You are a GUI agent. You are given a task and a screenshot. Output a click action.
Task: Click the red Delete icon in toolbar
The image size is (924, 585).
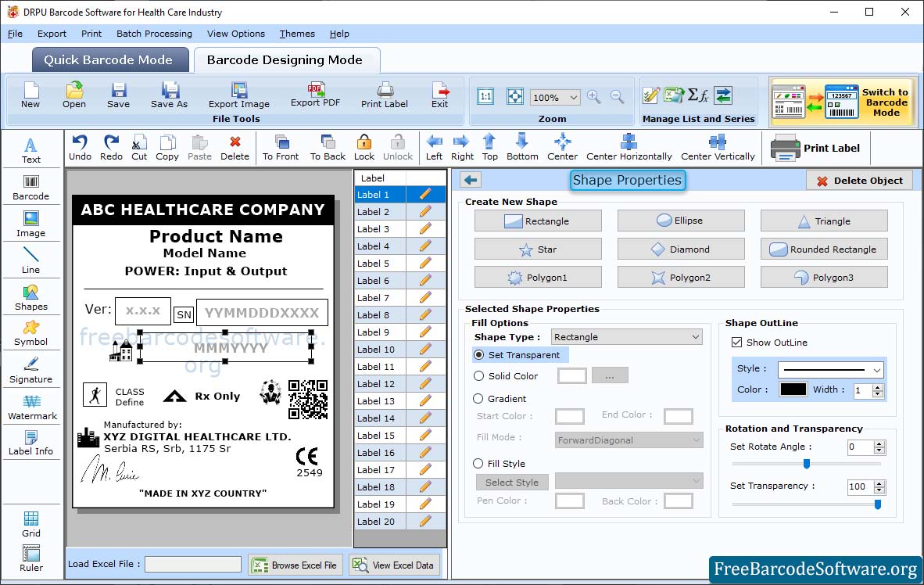(x=235, y=148)
